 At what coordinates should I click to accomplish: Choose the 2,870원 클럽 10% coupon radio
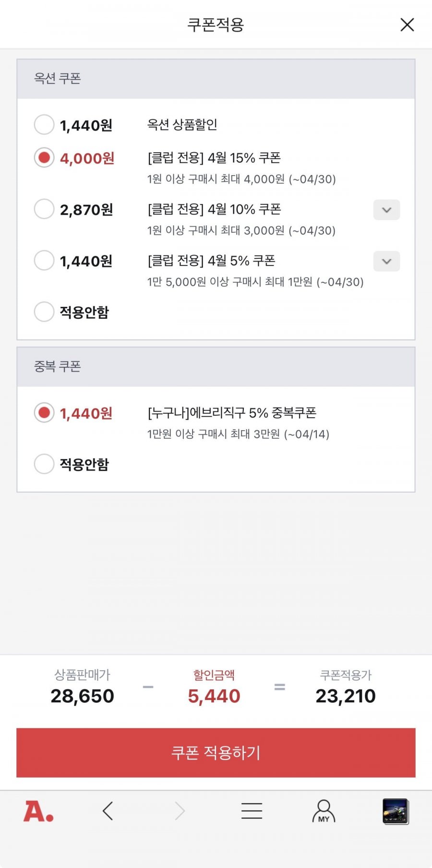[44, 209]
